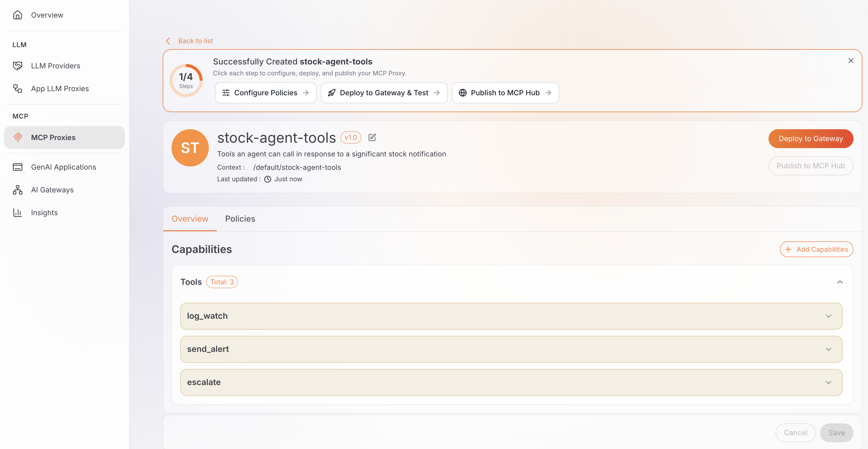This screenshot has width=868, height=449.
Task: Click arrow at end of Deploy to Gateway & Test
Action: [437, 93]
